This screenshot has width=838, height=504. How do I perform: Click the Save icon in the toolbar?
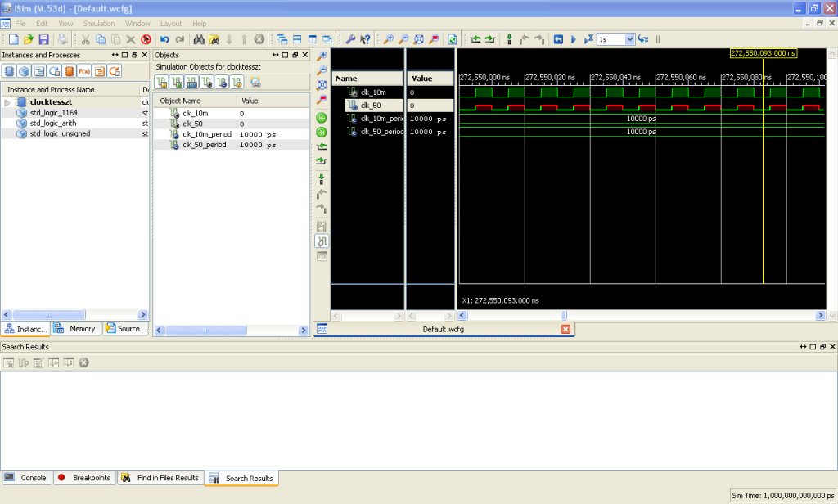[43, 39]
